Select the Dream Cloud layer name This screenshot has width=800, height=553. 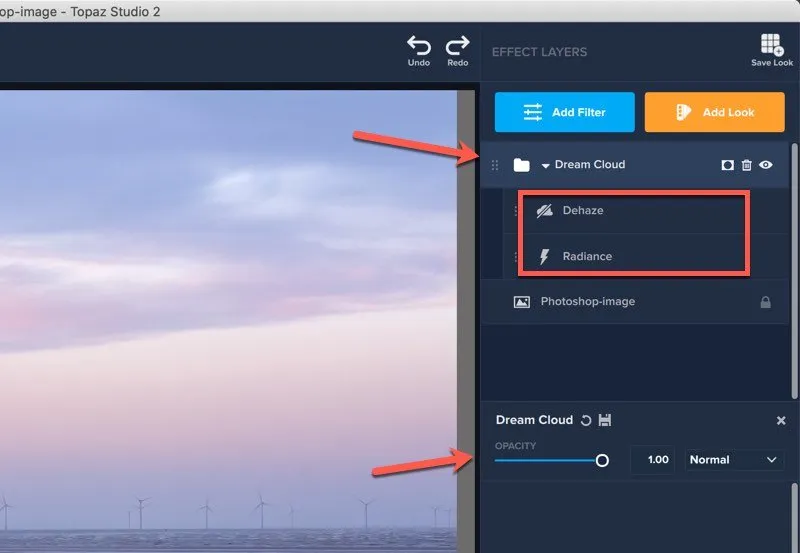(x=590, y=164)
